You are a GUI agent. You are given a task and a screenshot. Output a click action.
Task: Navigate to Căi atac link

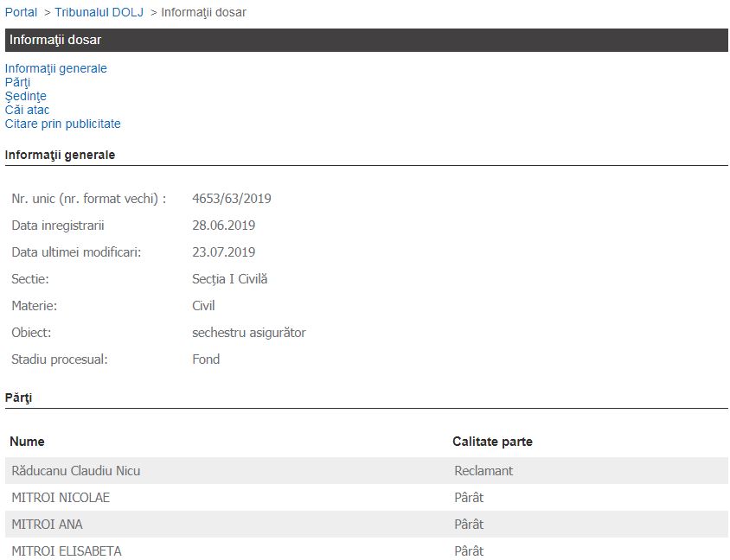(x=27, y=110)
